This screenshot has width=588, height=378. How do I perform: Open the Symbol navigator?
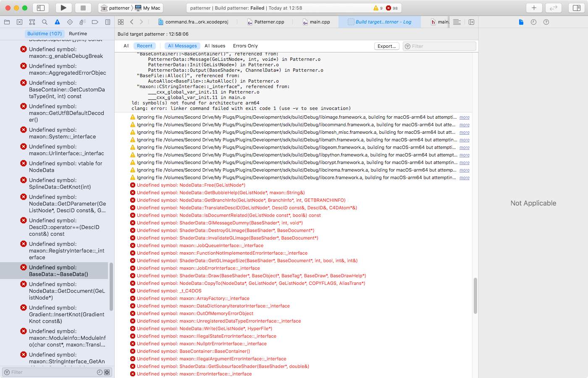point(32,22)
